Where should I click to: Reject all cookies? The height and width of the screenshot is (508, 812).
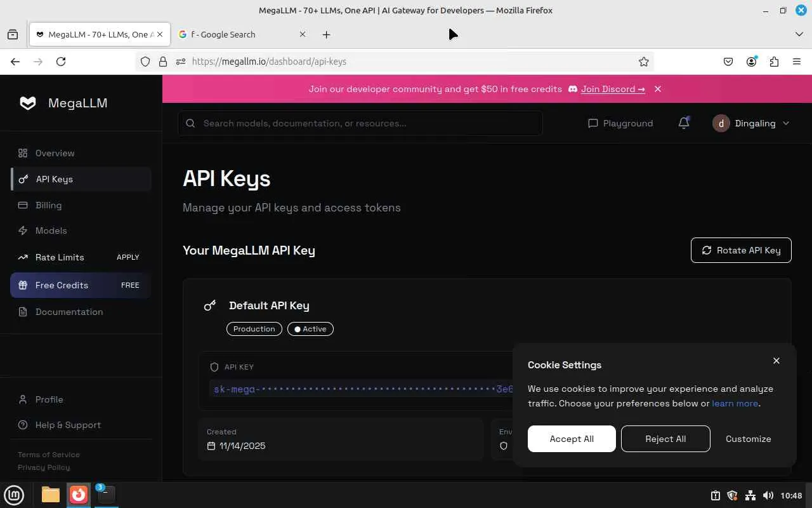pos(665,439)
